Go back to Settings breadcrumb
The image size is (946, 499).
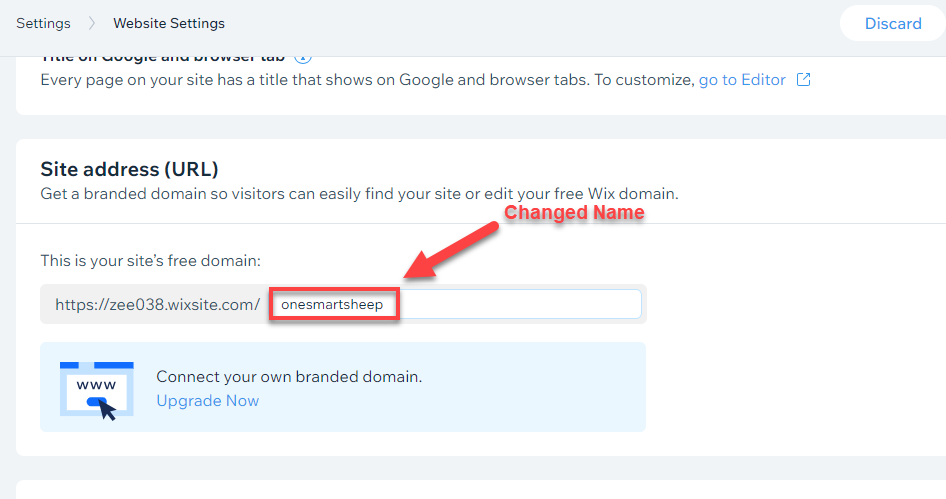pyautogui.click(x=43, y=24)
